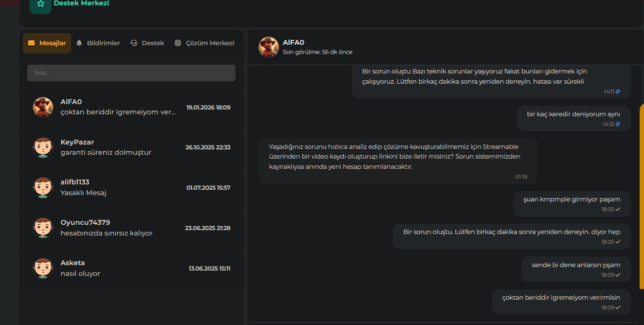Click the Destek Merkezi title link
The image size is (644, 325).
(x=81, y=3)
